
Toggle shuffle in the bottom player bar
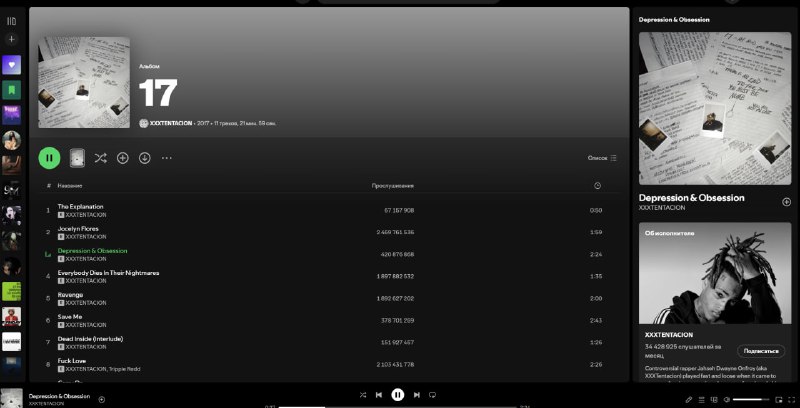[x=363, y=395]
